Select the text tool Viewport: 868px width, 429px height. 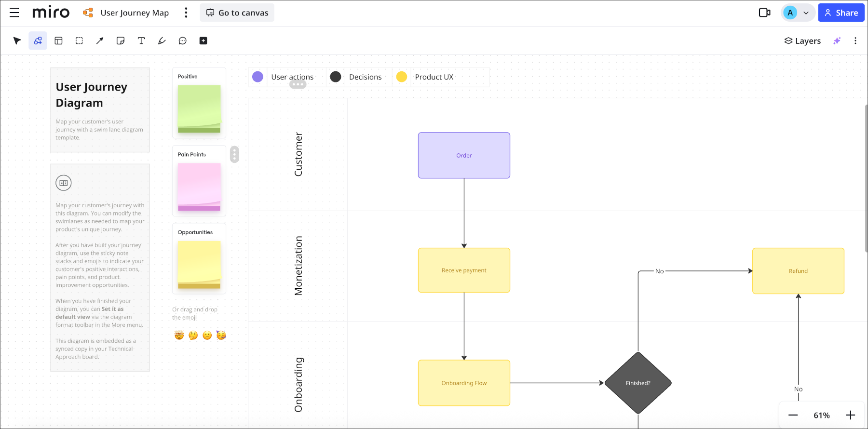(141, 41)
